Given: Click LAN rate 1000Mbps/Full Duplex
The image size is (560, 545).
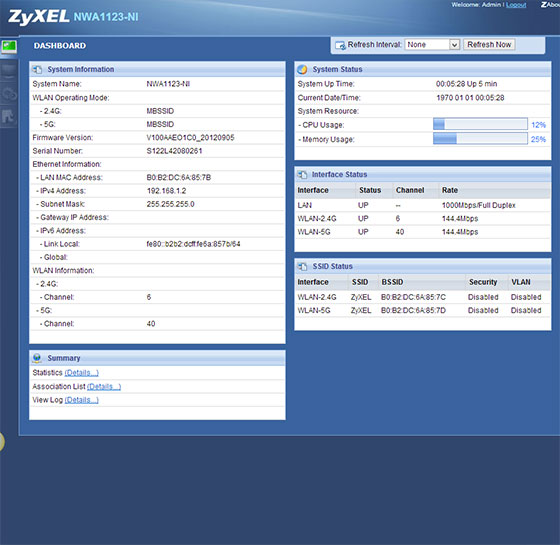Looking at the screenshot, I should [x=479, y=205].
